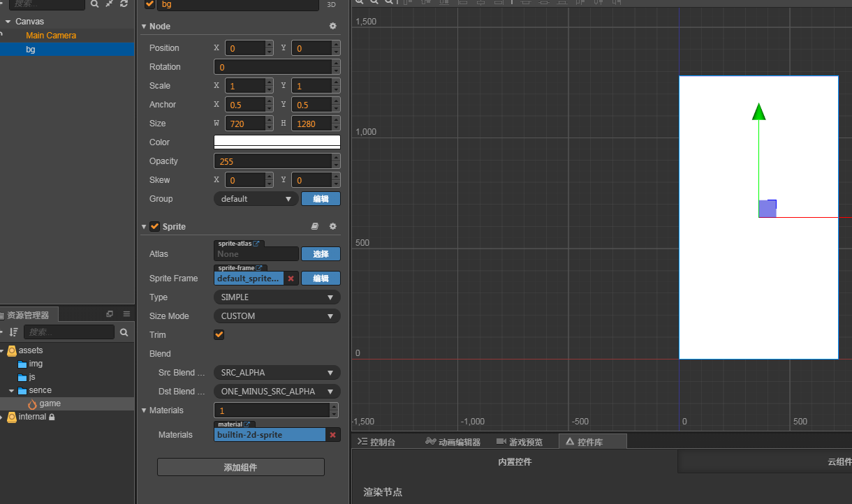This screenshot has height=504, width=852.
Task: Click the asset sort order icon
Action: click(x=13, y=332)
